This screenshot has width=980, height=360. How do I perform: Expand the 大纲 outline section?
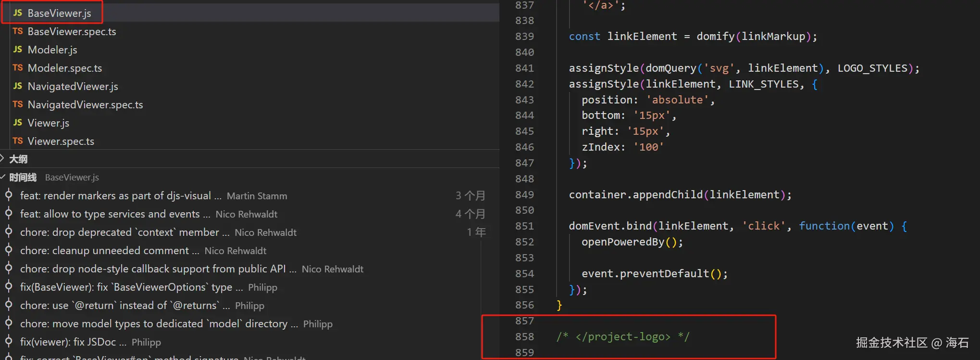tap(18, 159)
